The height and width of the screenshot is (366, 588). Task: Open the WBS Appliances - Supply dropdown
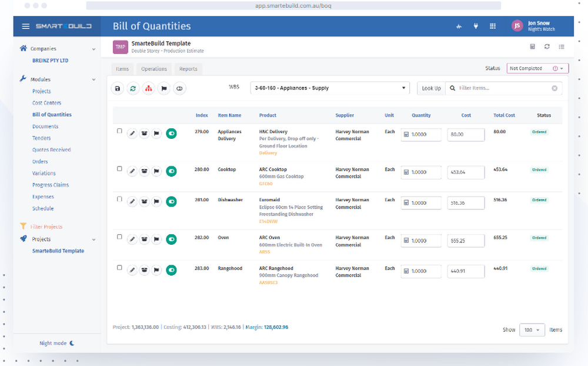(330, 88)
